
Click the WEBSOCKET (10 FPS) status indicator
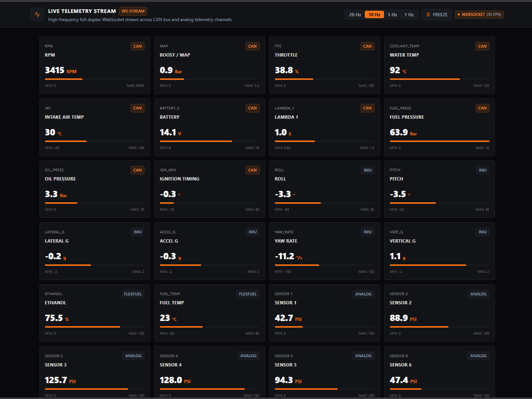479,14
